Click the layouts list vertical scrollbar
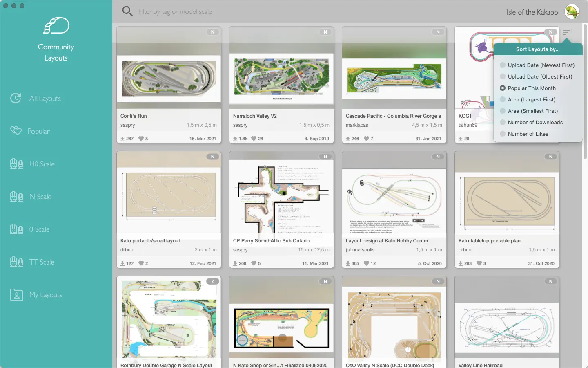This screenshot has width=588, height=368. [x=585, y=92]
